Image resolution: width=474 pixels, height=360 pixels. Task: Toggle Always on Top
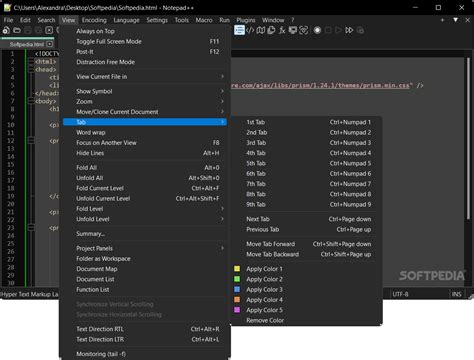point(145,31)
